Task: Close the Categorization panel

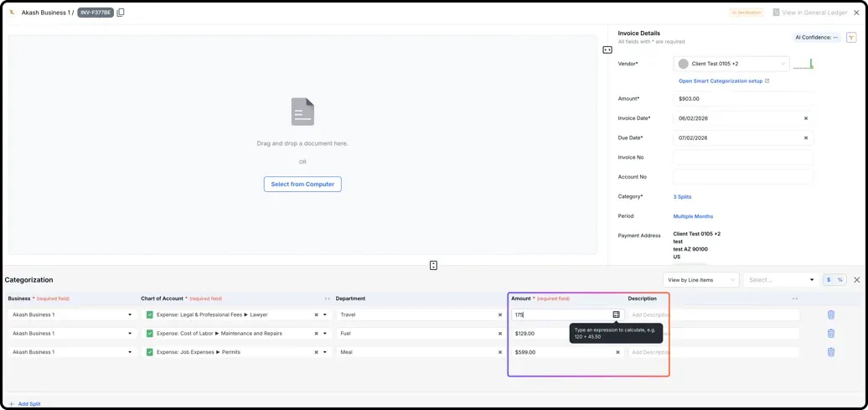Action: 856,280
